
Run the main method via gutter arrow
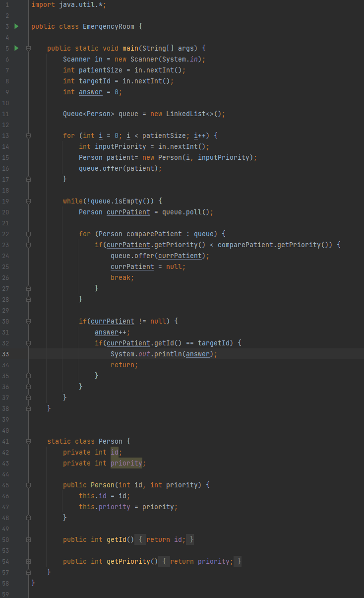tap(16, 48)
